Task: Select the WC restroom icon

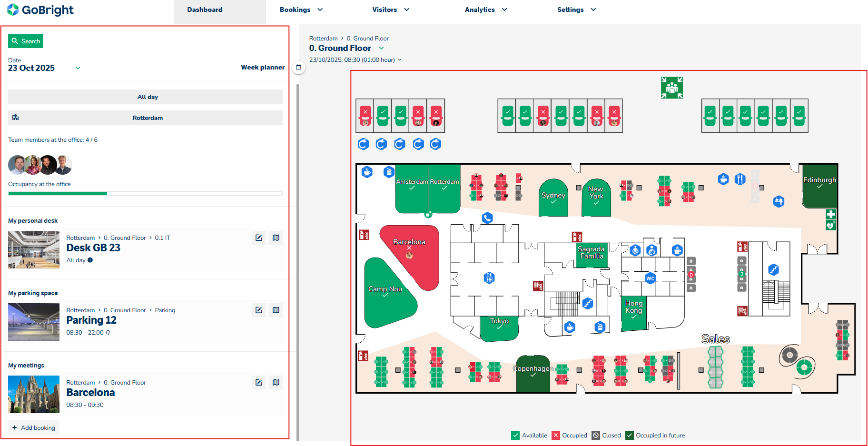Action: pyautogui.click(x=650, y=278)
